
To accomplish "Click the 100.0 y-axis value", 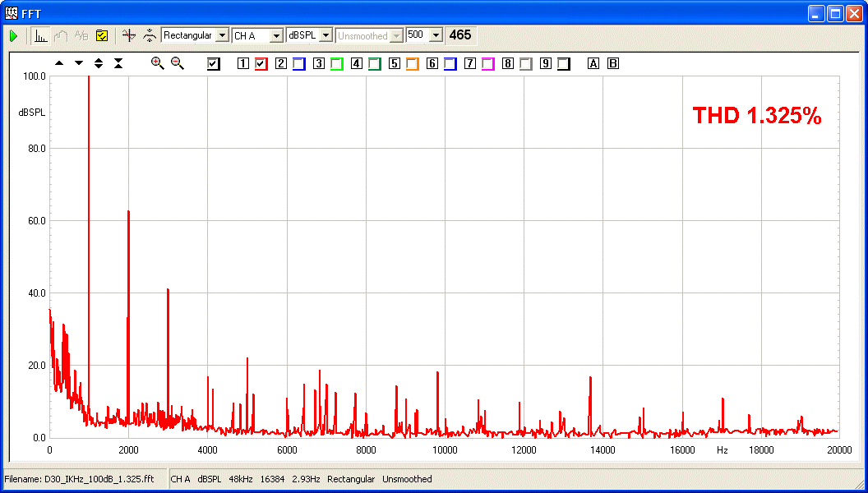I will [35, 76].
